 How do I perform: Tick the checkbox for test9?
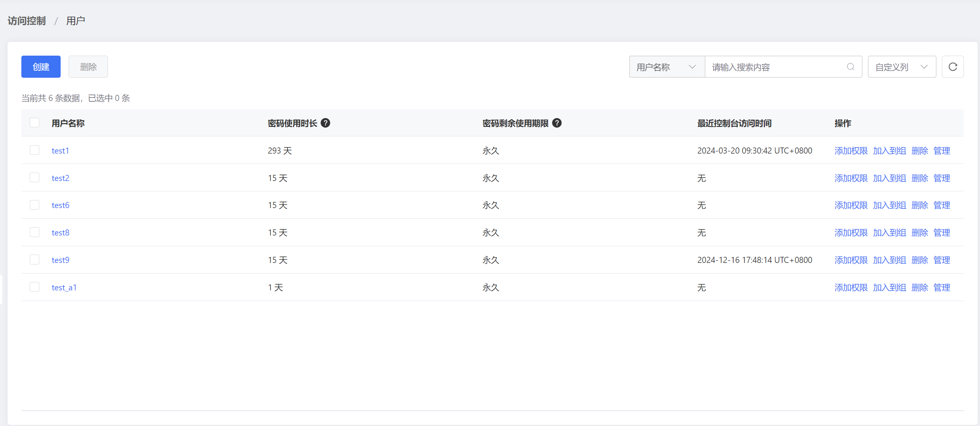pos(35,259)
